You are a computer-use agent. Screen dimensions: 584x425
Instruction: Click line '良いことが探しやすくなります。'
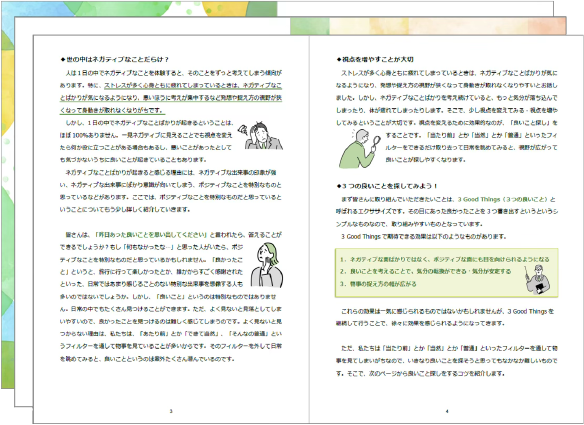[x=425, y=160]
